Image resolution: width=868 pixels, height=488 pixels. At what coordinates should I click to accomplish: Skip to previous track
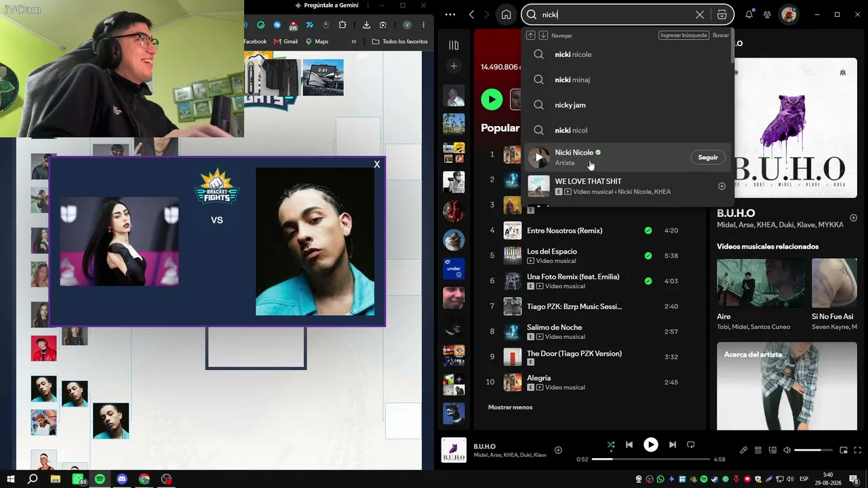[629, 445]
